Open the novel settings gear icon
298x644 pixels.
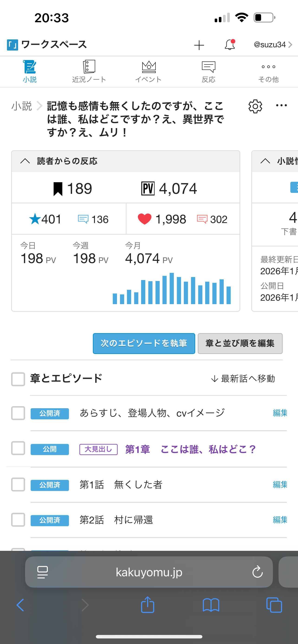click(255, 106)
